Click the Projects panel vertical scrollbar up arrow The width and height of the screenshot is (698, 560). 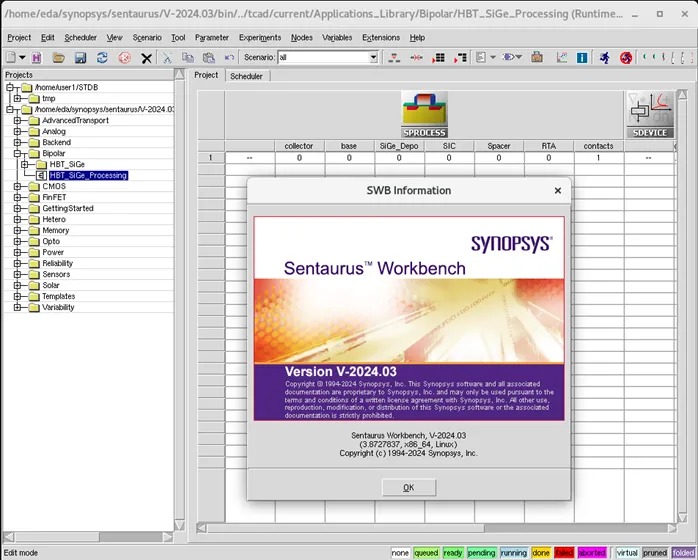179,74
